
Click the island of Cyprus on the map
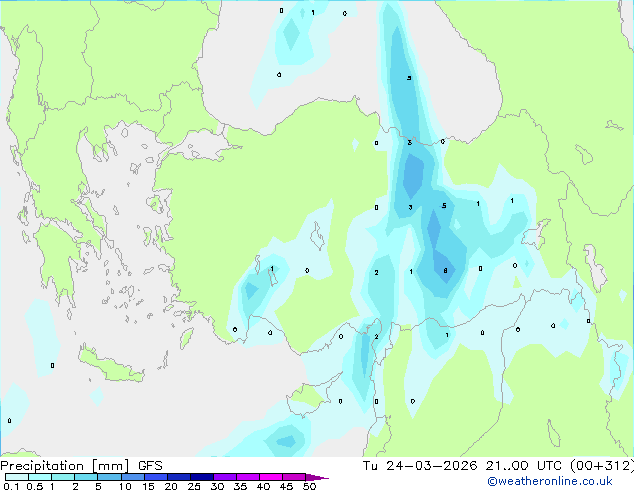point(313,395)
